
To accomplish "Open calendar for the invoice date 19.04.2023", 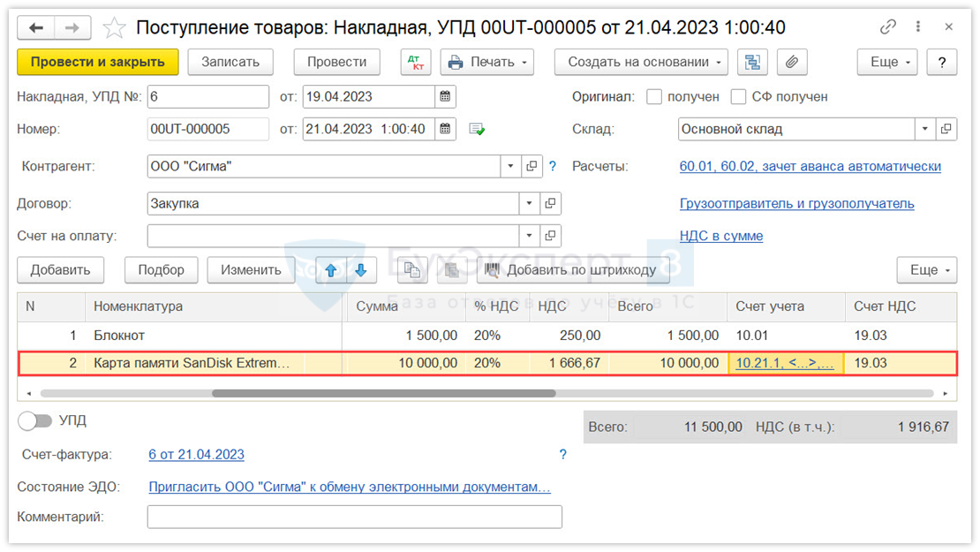I will tap(446, 96).
